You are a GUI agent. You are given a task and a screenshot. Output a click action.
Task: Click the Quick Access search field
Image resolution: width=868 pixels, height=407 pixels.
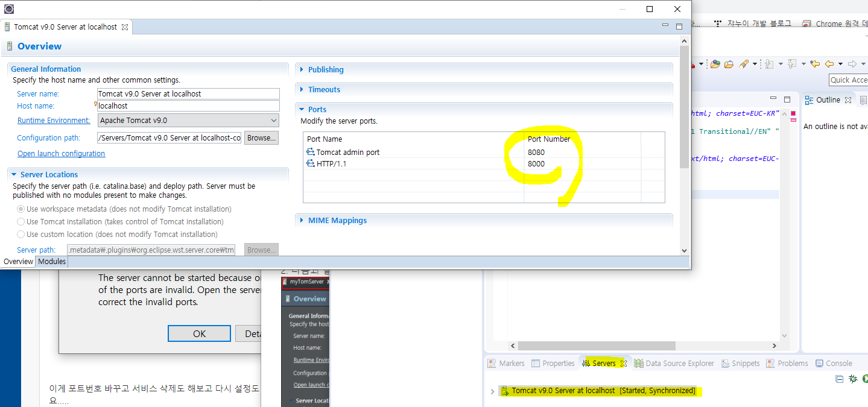point(849,80)
